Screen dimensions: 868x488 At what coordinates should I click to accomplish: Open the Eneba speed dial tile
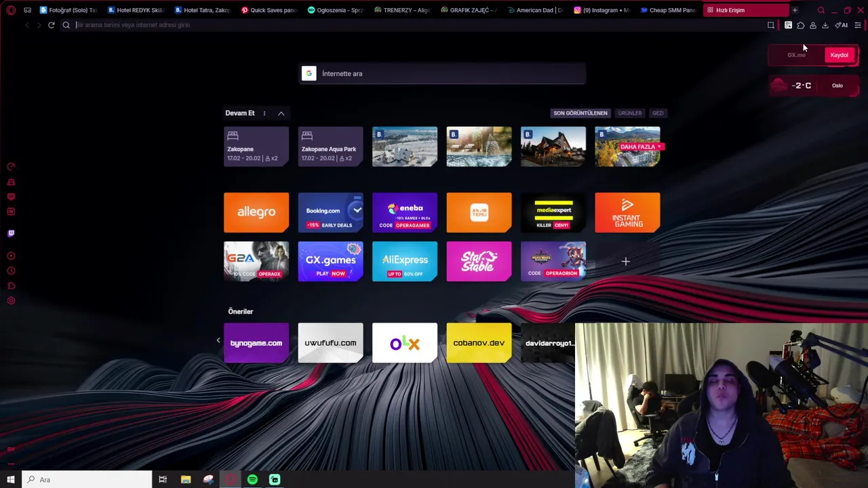click(x=405, y=212)
